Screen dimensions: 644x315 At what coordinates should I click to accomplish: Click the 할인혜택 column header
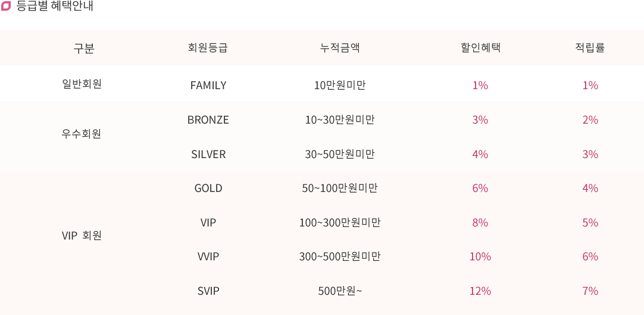480,48
